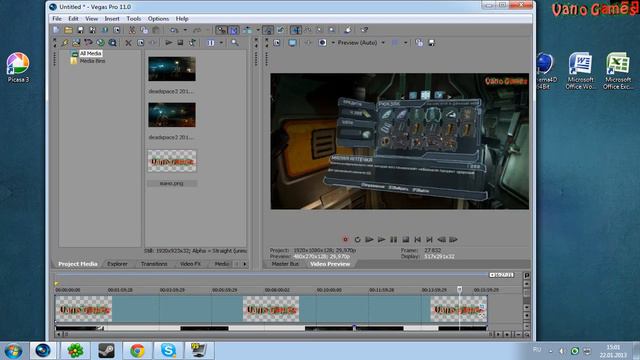Go to end of project
Viewport: 640px width, 360px height.
429,240
